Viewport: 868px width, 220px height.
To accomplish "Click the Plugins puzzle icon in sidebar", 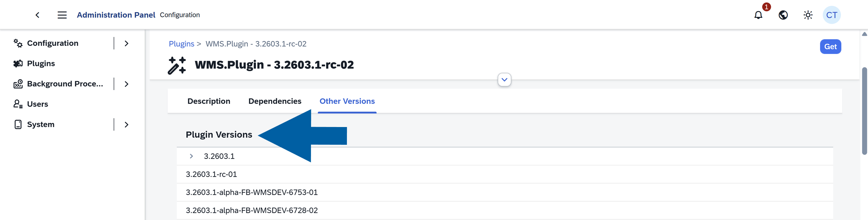I will click(18, 63).
